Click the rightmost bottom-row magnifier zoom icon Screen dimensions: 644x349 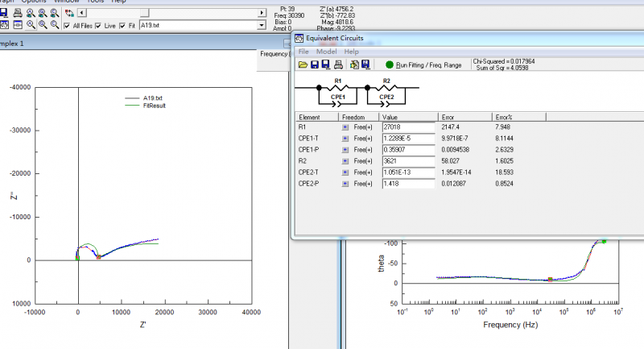pos(54,26)
